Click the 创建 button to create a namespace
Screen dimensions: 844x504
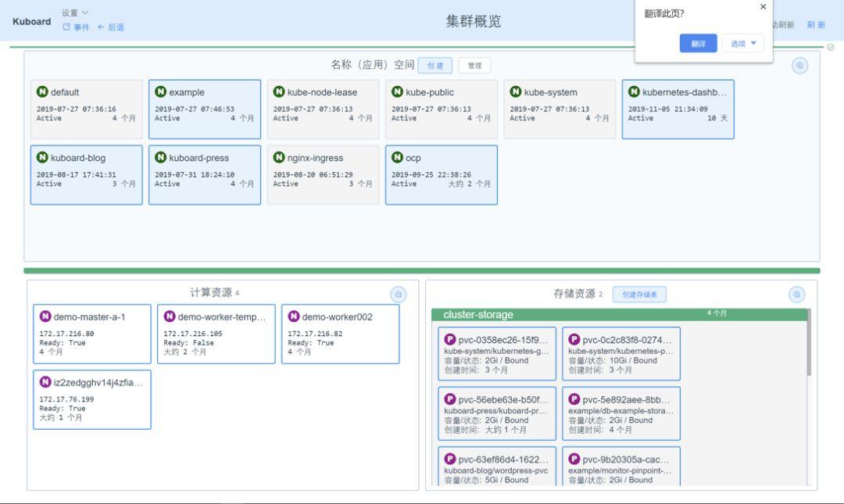coord(433,66)
